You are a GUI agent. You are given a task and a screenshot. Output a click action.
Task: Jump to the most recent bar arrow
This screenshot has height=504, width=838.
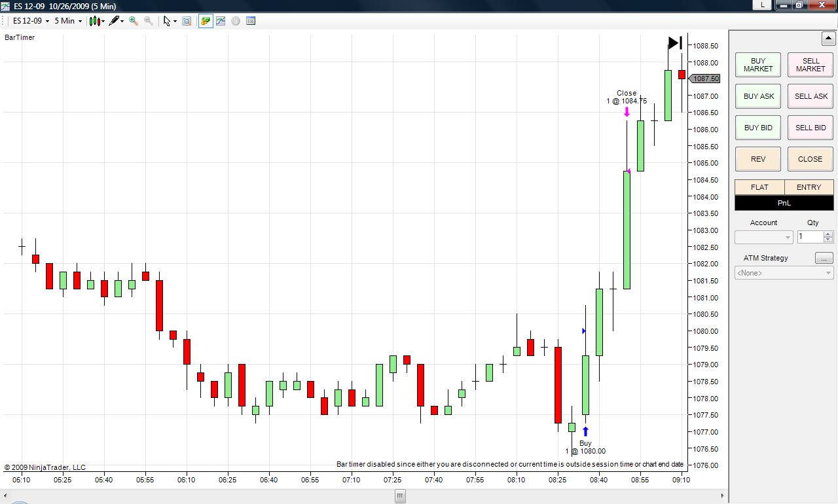point(675,43)
